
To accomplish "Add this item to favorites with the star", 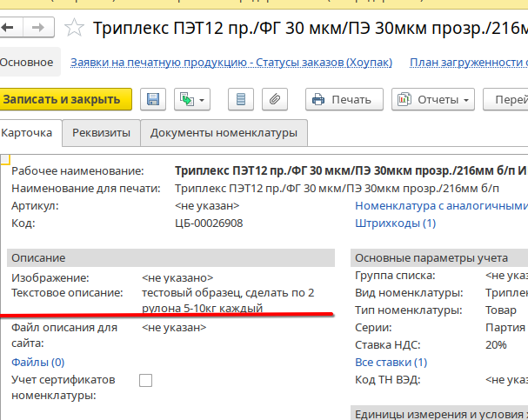I will pyautogui.click(x=75, y=28).
